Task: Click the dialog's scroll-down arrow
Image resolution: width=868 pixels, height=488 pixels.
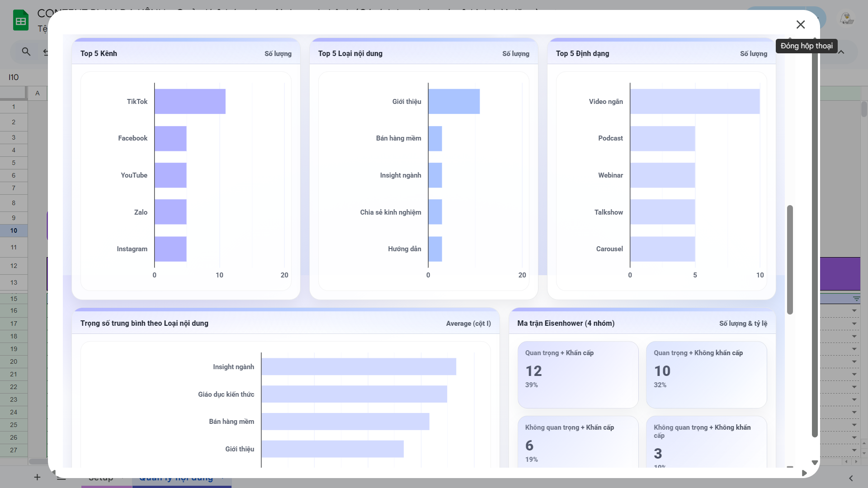Action: [815, 463]
